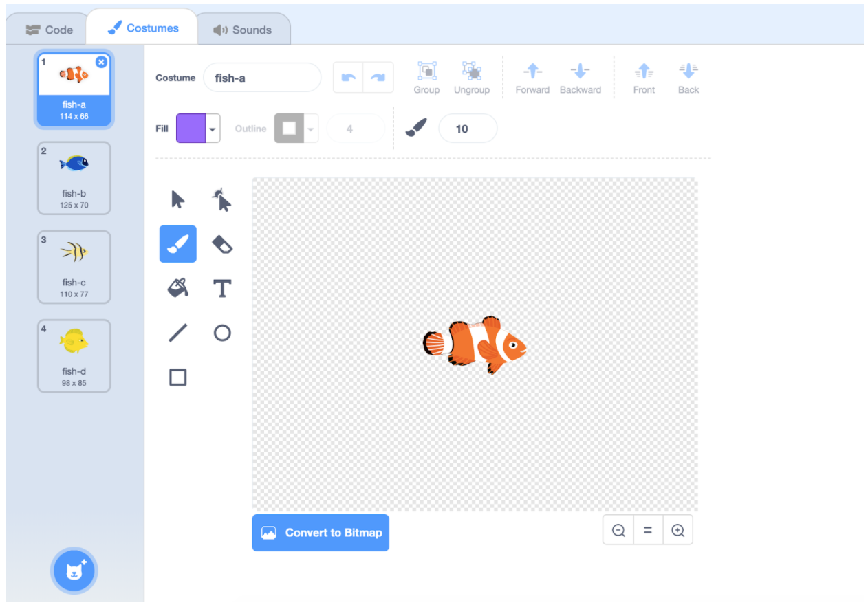This screenshot has width=868, height=605.
Task: Select the Eraser tool
Action: coord(221,244)
